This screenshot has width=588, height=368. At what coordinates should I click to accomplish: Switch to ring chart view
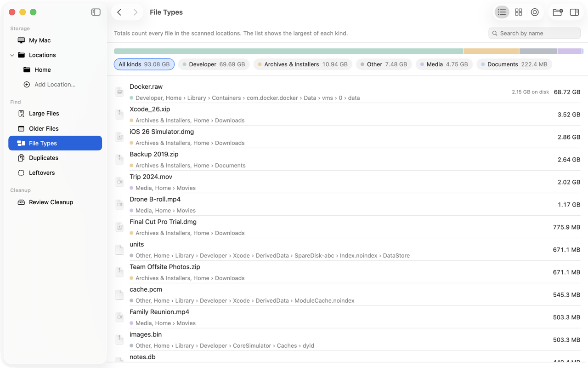[x=535, y=12]
